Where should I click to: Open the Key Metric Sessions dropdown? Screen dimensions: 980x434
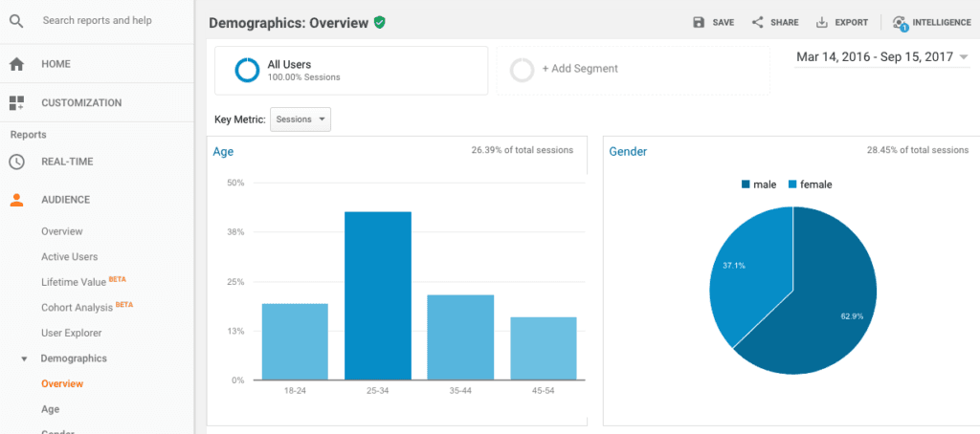point(301,119)
